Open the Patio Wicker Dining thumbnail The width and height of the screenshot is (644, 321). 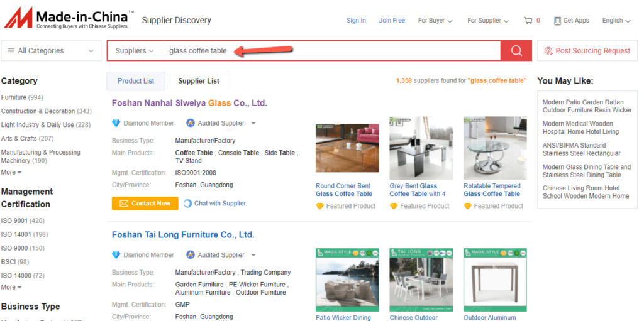(x=347, y=280)
